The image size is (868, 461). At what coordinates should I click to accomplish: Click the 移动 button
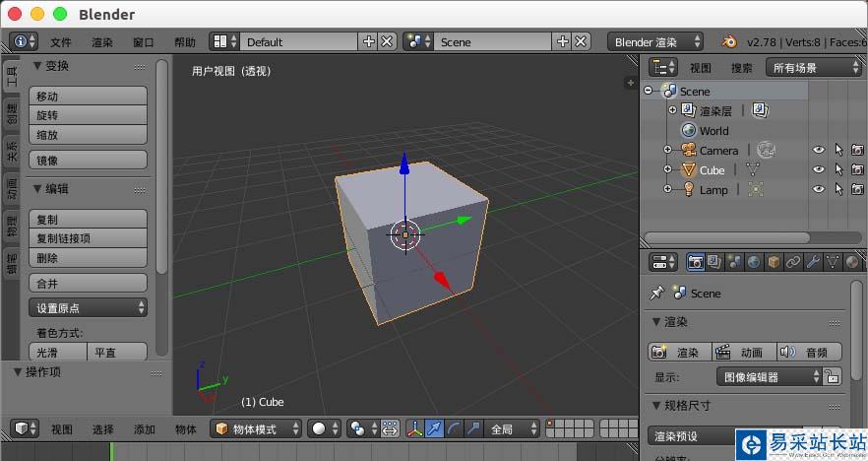(x=88, y=96)
